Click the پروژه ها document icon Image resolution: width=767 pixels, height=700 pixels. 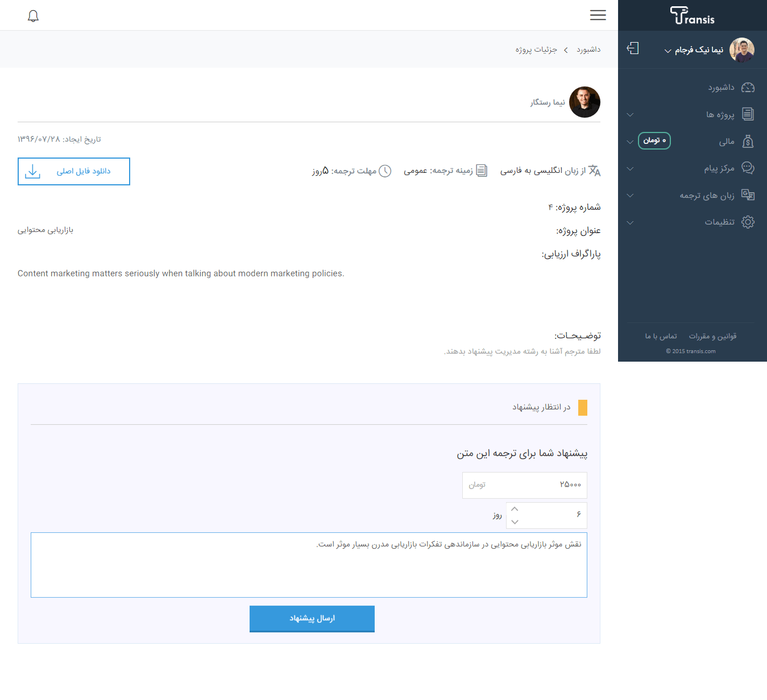pos(748,114)
